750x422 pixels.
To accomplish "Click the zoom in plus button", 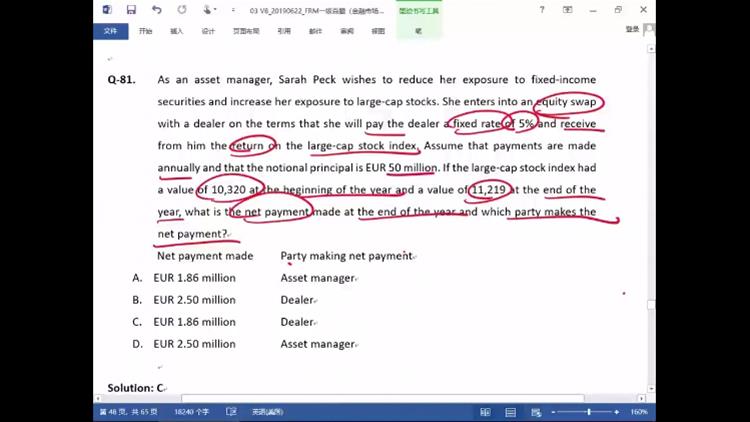I will pyautogui.click(x=616, y=412).
